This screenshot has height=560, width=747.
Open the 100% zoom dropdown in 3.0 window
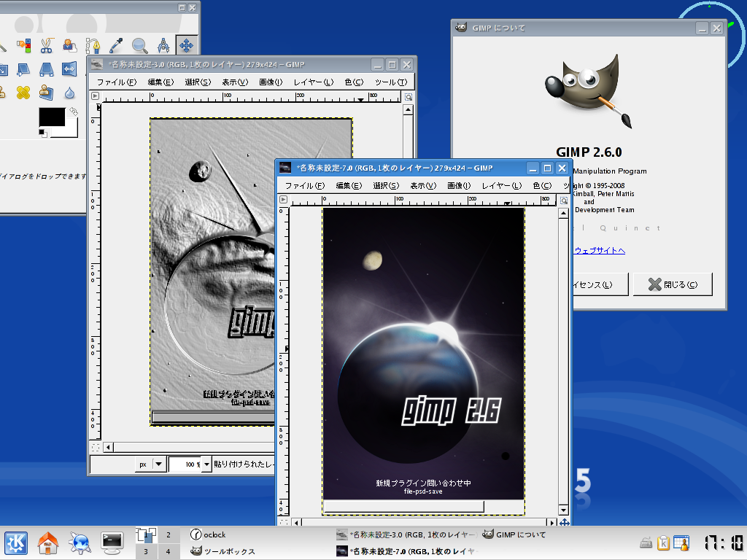coord(206,464)
